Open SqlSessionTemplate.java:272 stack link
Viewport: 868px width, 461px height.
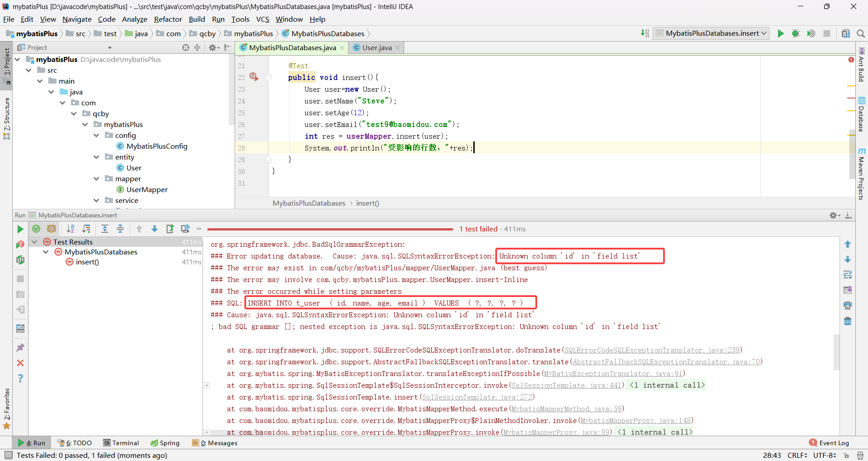pyautogui.click(x=476, y=397)
